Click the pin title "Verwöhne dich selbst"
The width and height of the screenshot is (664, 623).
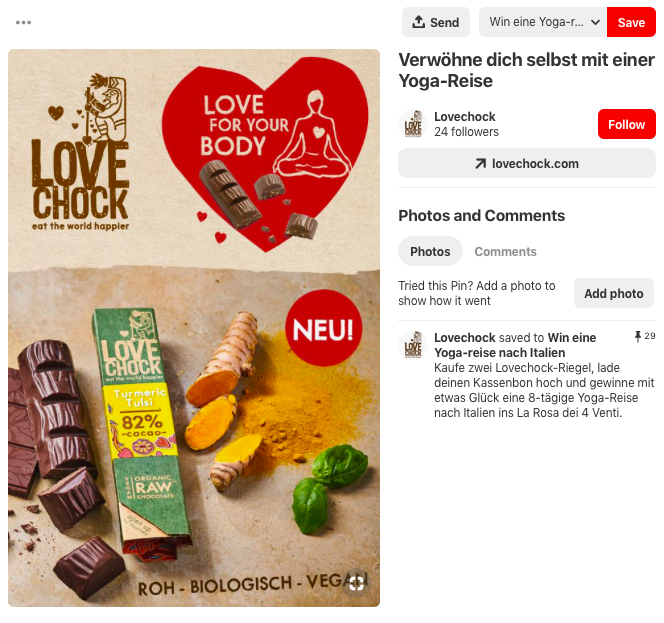526,70
